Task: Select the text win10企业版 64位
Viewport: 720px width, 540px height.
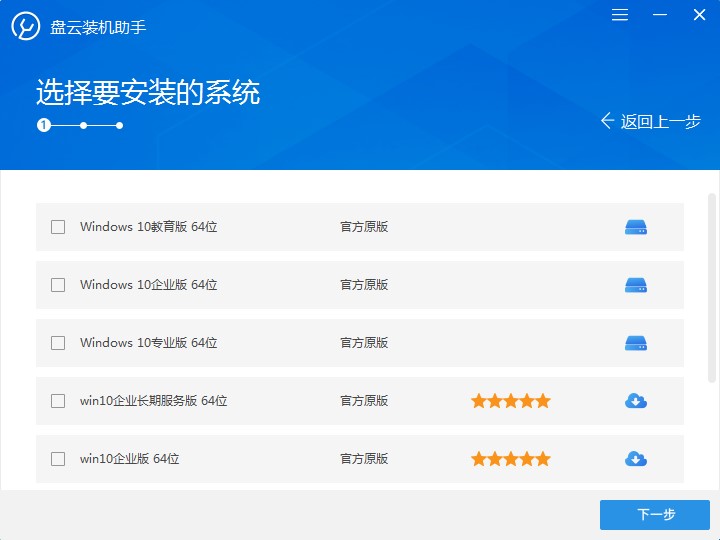Action: pyautogui.click(x=129, y=459)
